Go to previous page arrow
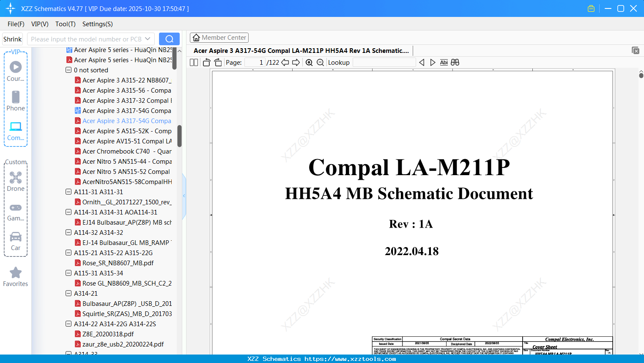 (285, 63)
